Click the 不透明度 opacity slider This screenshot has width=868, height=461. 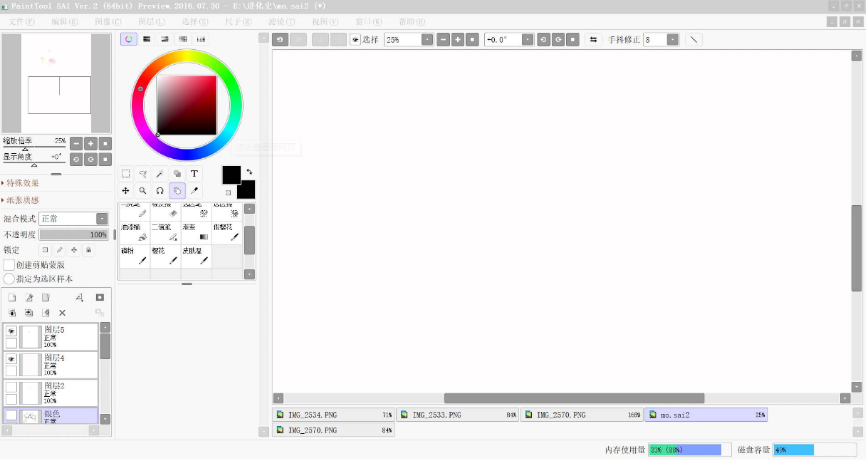pyautogui.click(x=73, y=234)
